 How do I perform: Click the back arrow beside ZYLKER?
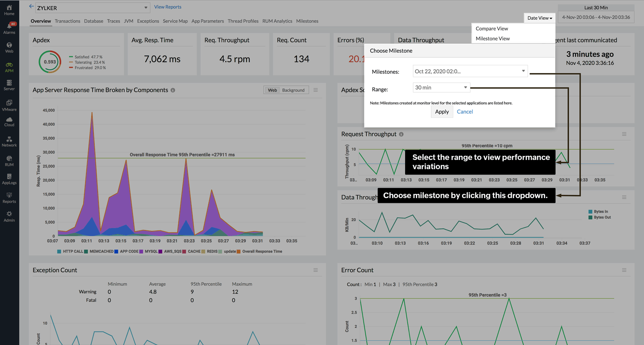[31, 7]
